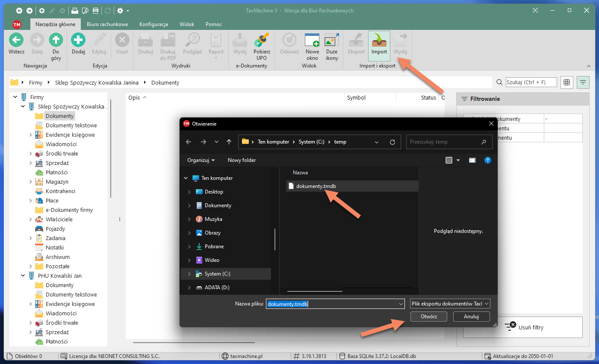Toggle the filter panel button
Image resolution: width=599 pixels, height=364 pixels.
(x=583, y=82)
